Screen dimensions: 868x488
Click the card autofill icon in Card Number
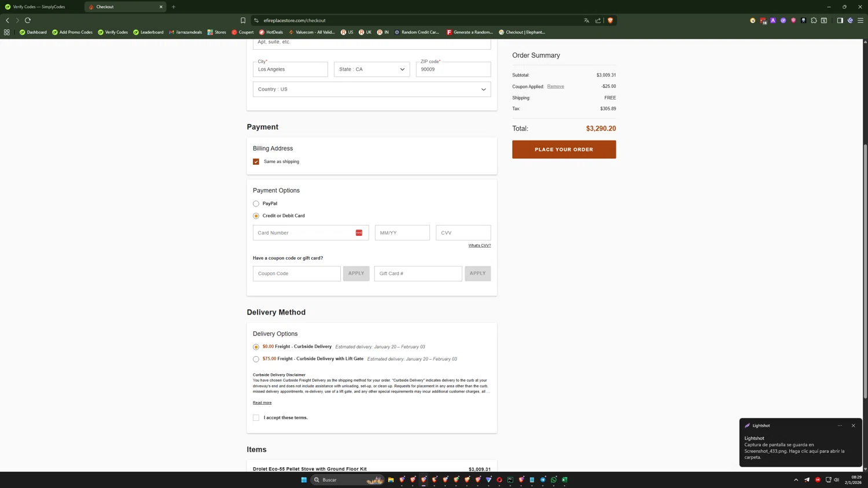(359, 233)
